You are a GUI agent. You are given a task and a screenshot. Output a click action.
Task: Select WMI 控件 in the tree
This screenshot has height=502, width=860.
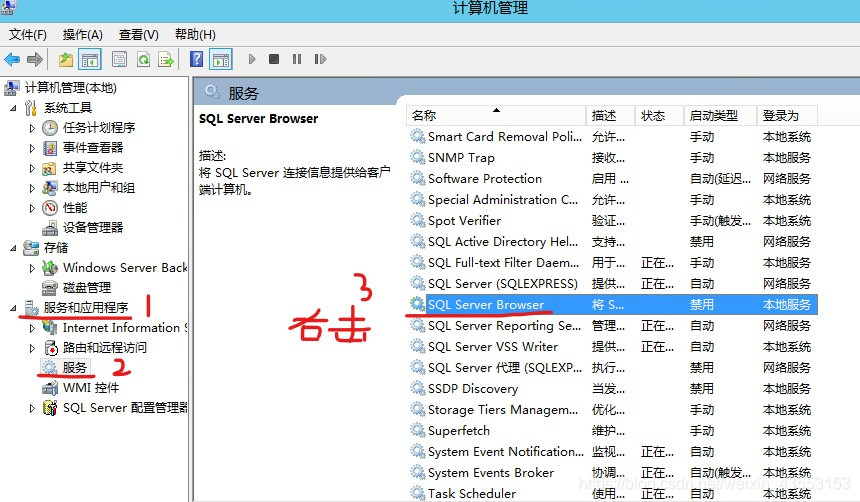point(91,388)
